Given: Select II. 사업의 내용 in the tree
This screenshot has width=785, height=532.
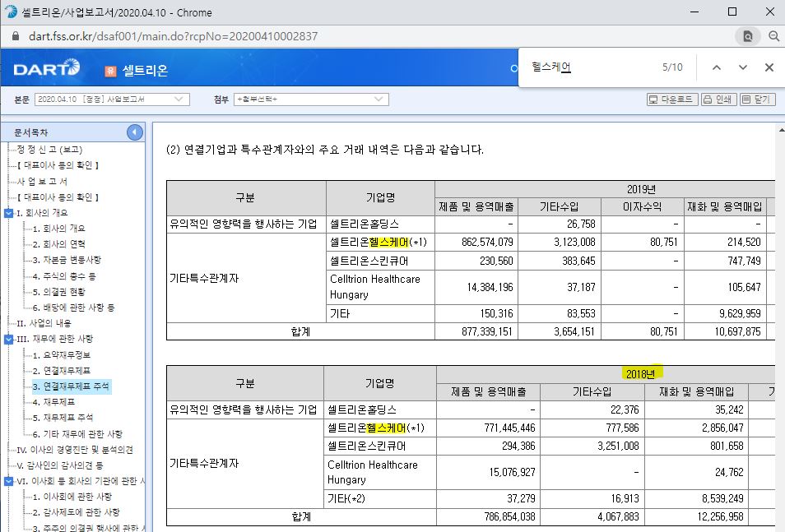Looking at the screenshot, I should click(44, 323).
